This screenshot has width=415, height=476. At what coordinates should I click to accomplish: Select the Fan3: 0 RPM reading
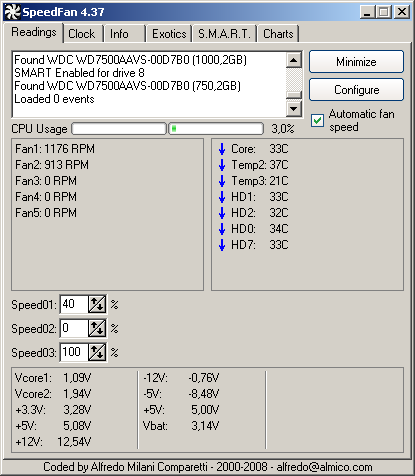coord(46,181)
